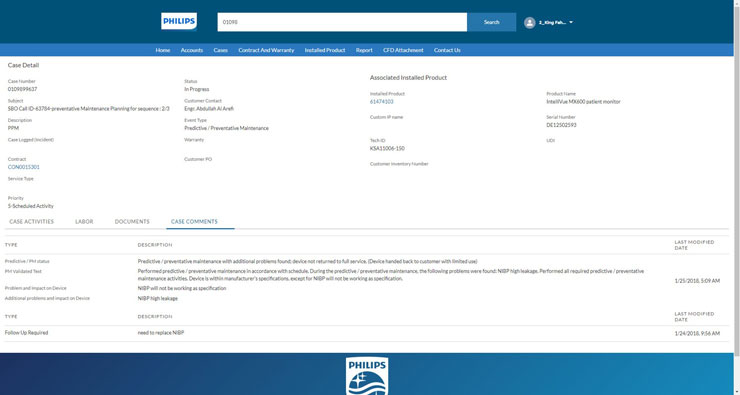Navigate to Contract And Warranty

point(266,50)
